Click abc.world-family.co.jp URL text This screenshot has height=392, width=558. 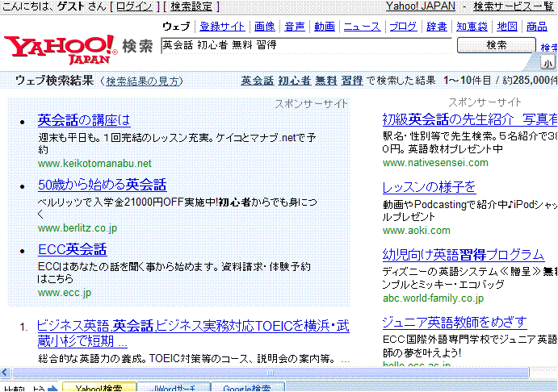tap(433, 298)
